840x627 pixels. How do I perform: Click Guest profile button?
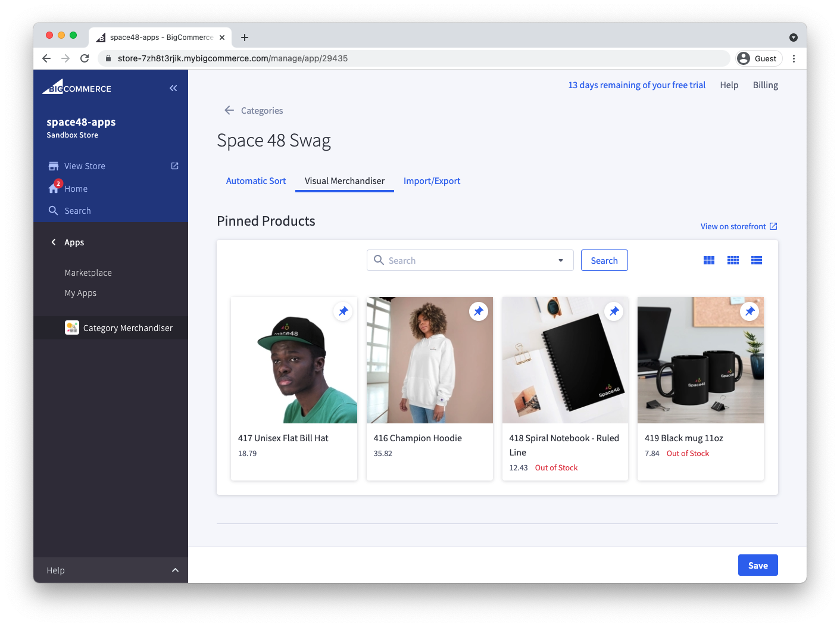[759, 58]
